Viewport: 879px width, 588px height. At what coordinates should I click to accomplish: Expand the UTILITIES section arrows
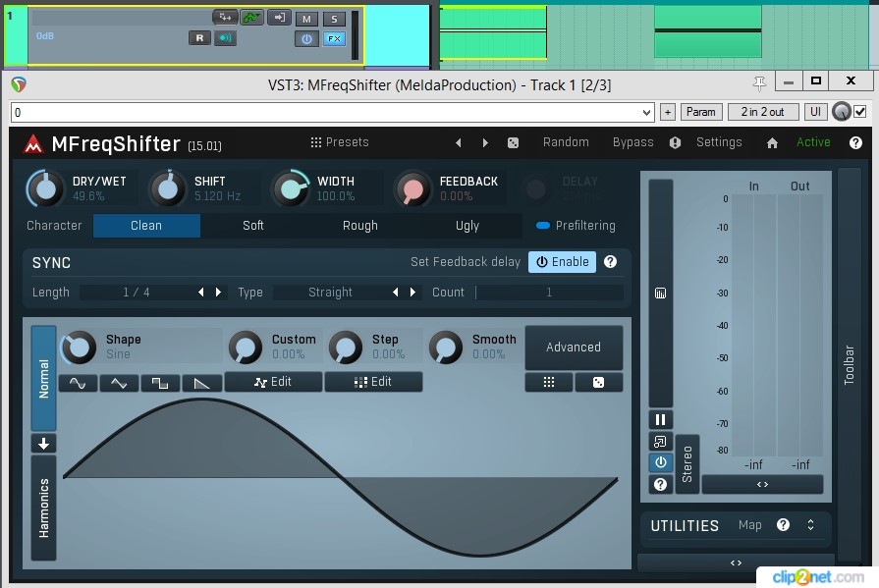click(x=810, y=524)
